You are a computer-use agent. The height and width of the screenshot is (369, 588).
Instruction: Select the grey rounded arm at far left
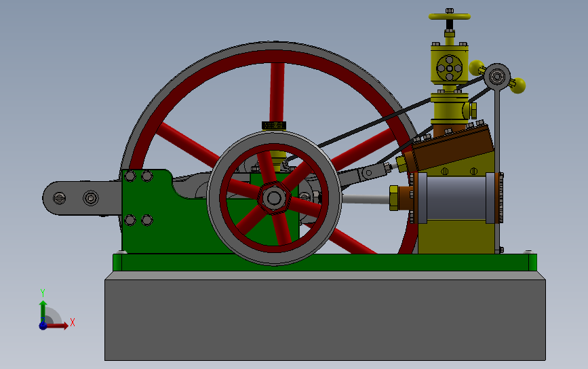(x=82, y=198)
